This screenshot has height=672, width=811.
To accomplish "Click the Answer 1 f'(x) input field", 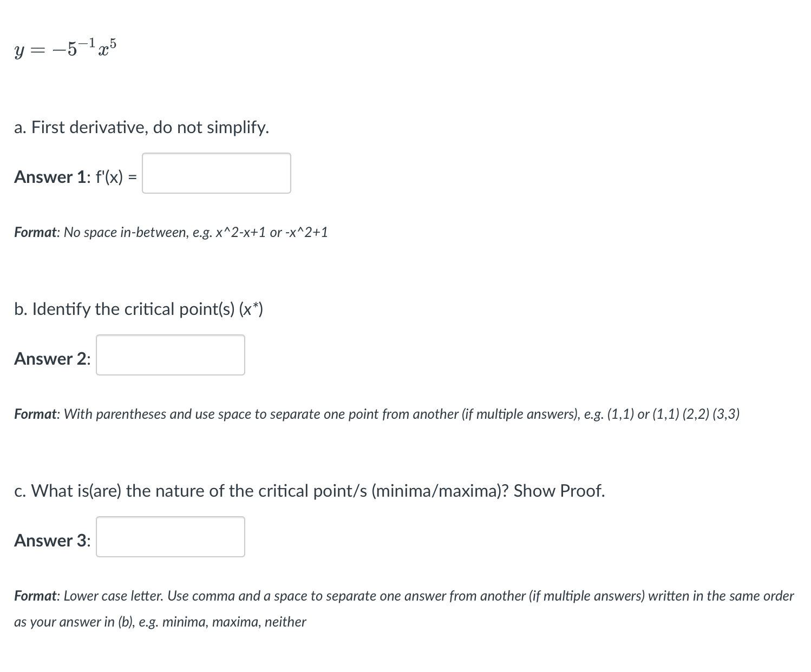I will pos(216,174).
